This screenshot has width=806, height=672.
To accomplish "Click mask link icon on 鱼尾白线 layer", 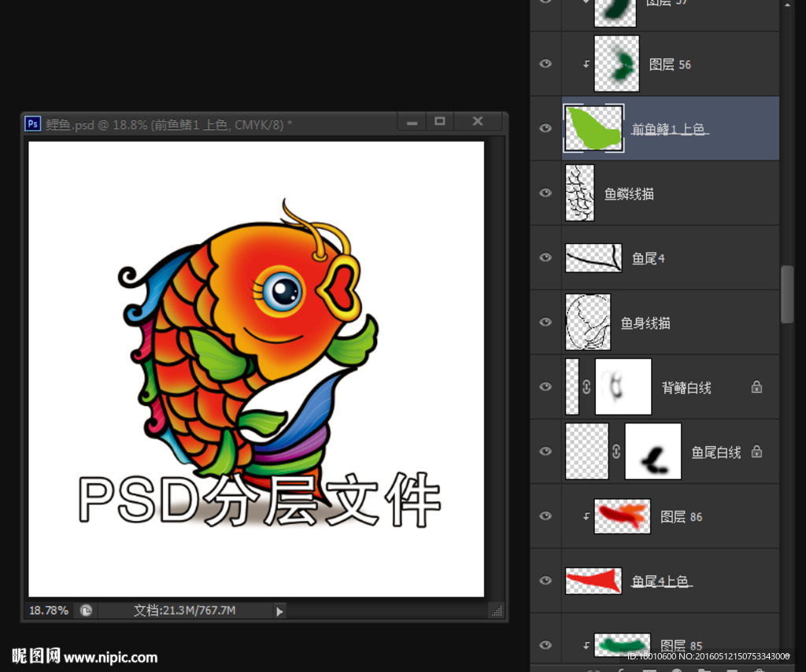I will pyautogui.click(x=616, y=452).
